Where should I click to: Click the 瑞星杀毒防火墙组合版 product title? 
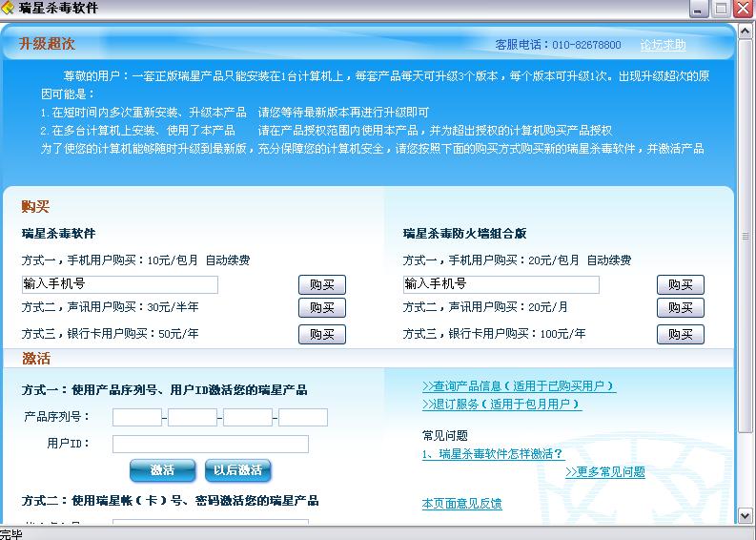pos(464,234)
